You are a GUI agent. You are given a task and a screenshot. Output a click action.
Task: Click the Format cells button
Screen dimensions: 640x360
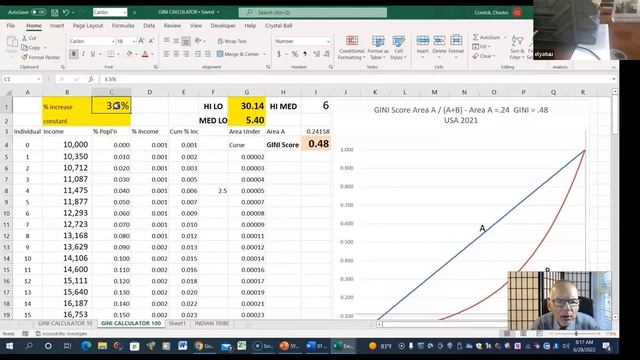(456, 46)
